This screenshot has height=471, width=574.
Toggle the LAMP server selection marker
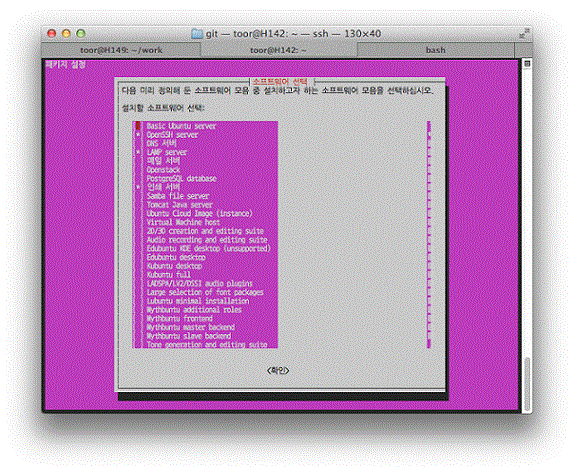click(x=138, y=152)
